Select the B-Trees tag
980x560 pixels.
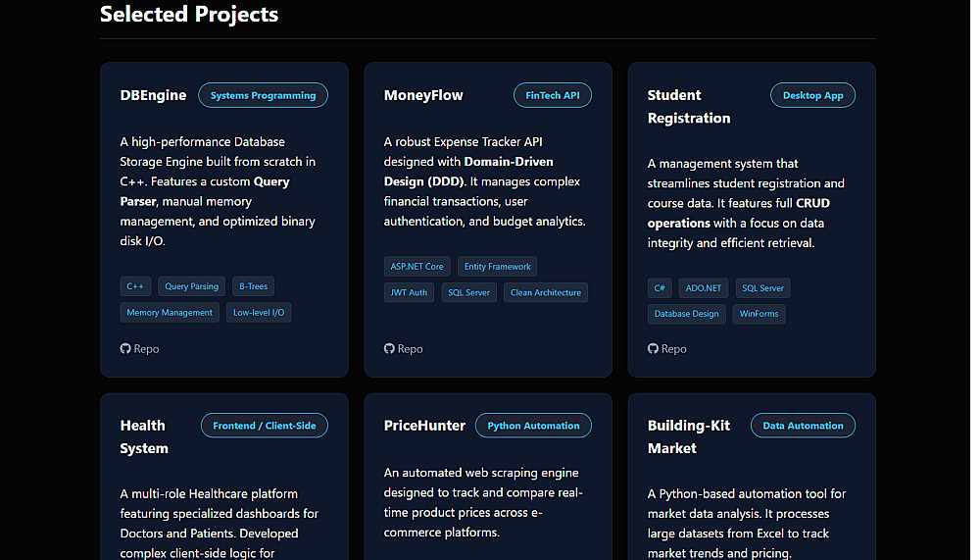point(253,286)
